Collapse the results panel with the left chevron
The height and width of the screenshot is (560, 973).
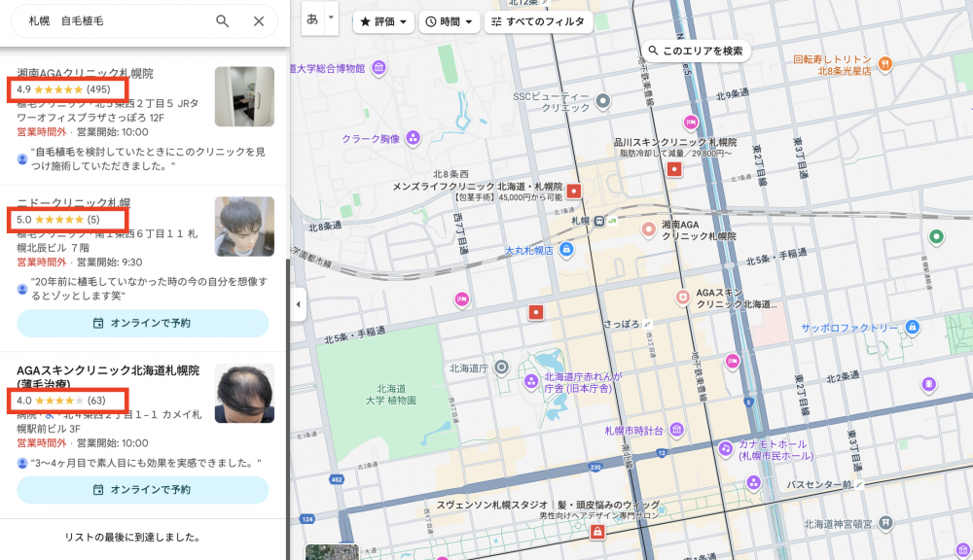pos(297,304)
